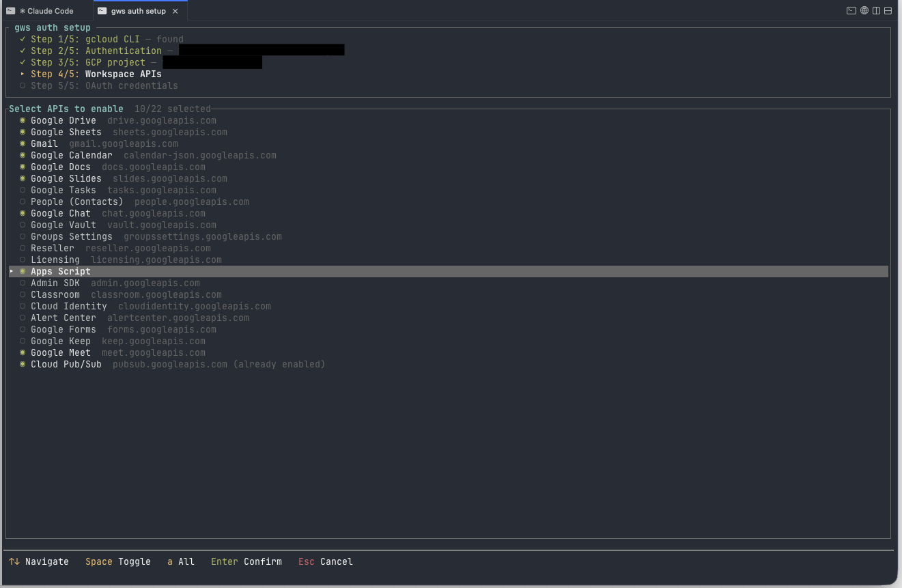Split the terminal vertically using the toolbar icon
This screenshot has width=902, height=588.
876,10
